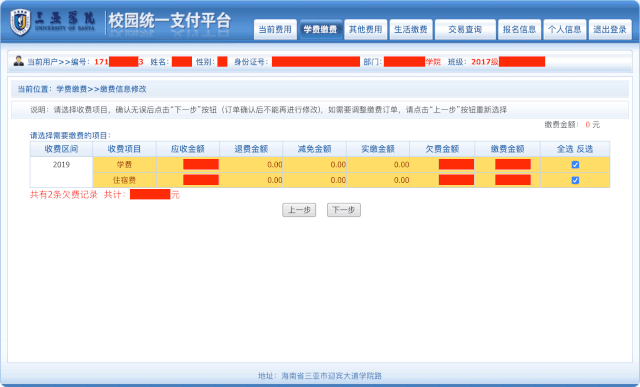Open the 当前费用 tab

click(275, 29)
